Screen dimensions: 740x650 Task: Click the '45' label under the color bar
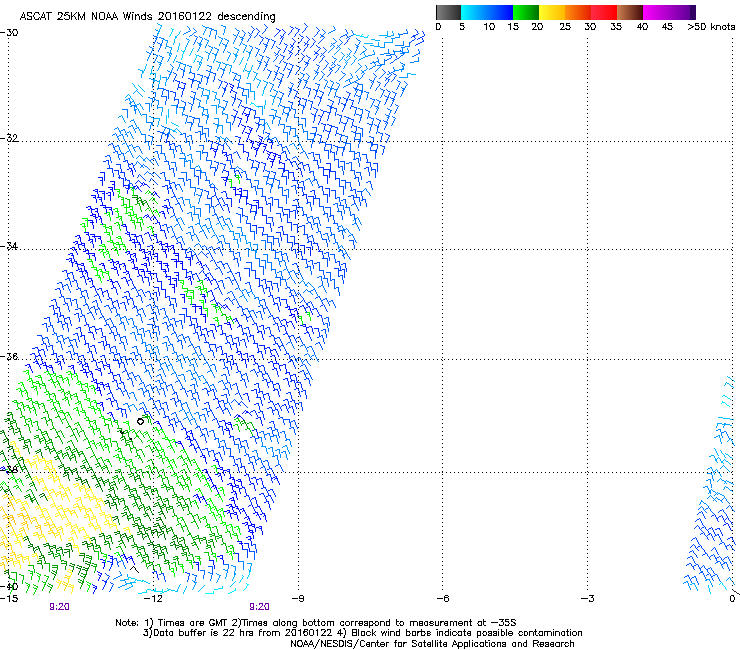[x=667, y=27]
